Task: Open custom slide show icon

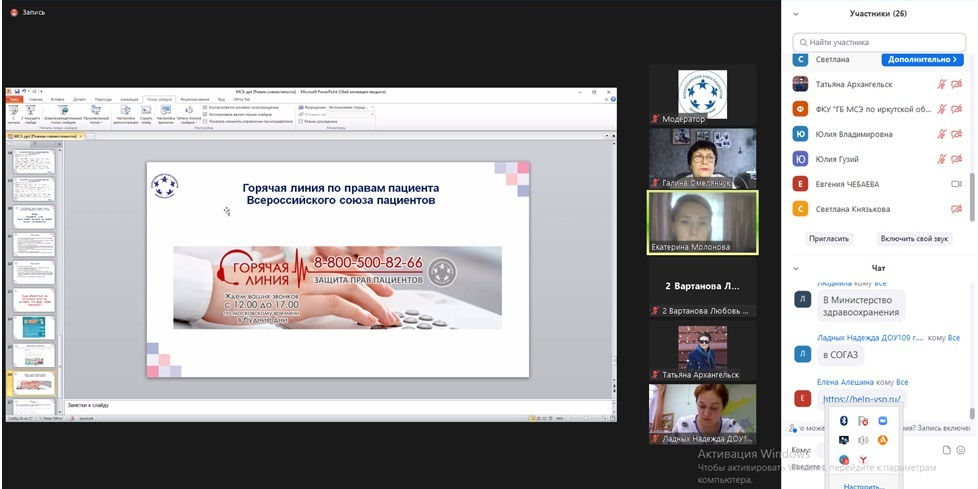Action: (95, 110)
